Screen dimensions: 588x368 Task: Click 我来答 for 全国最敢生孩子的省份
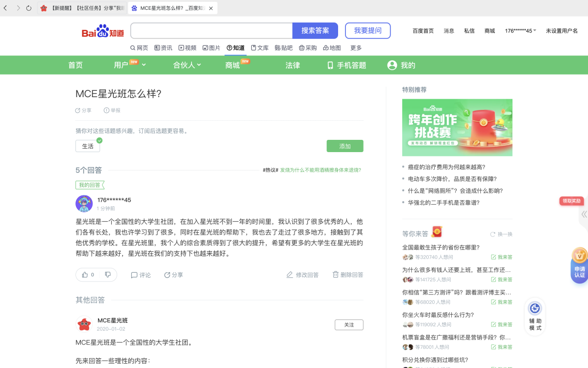[502, 257]
